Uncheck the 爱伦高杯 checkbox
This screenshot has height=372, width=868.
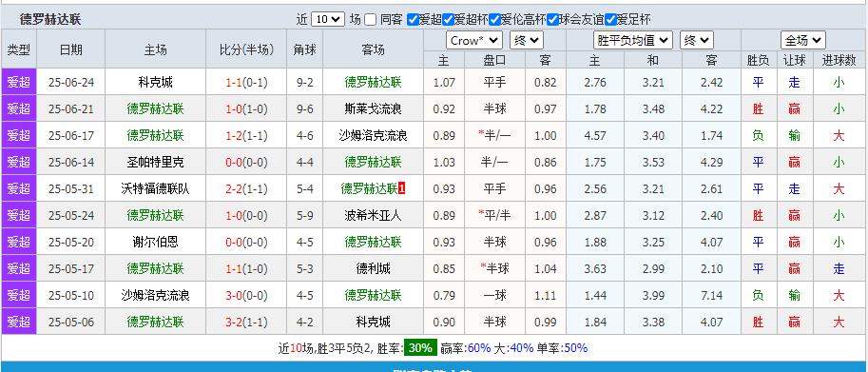495,20
